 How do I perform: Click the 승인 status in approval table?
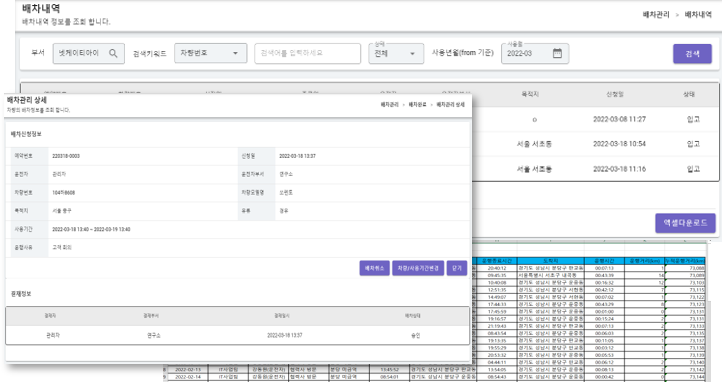(415, 336)
